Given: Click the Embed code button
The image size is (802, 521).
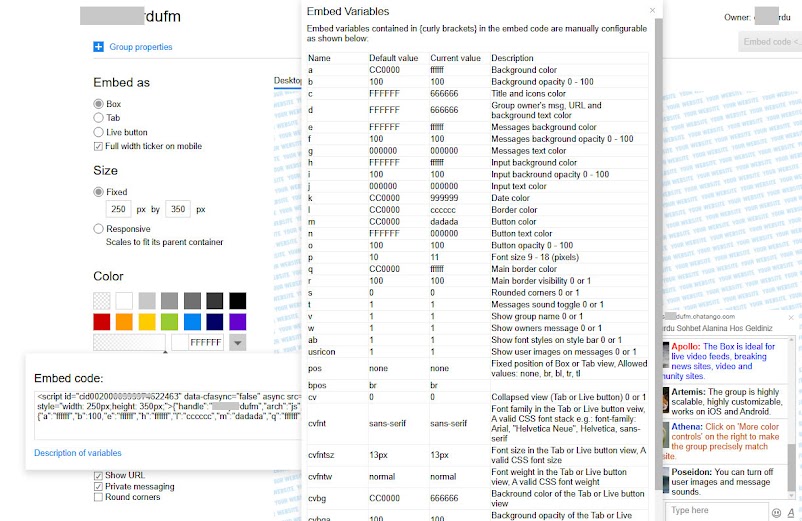Looking at the screenshot, I should pyautogui.click(x=770, y=42).
